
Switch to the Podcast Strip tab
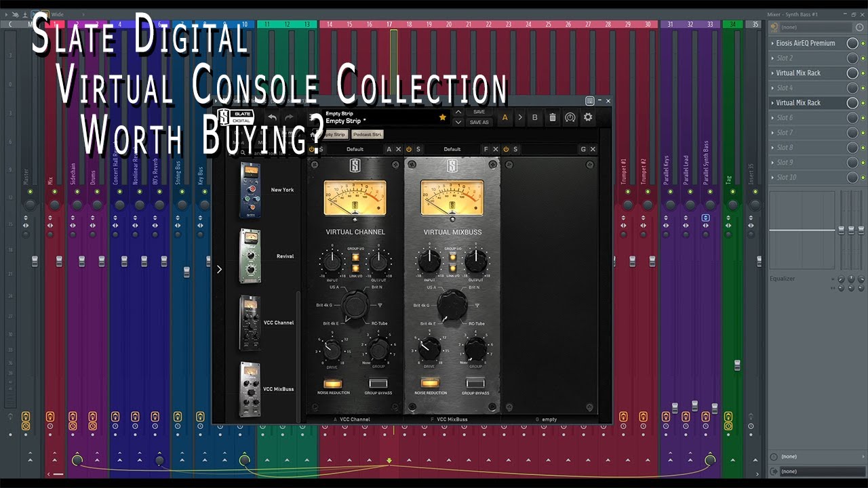pyautogui.click(x=368, y=135)
